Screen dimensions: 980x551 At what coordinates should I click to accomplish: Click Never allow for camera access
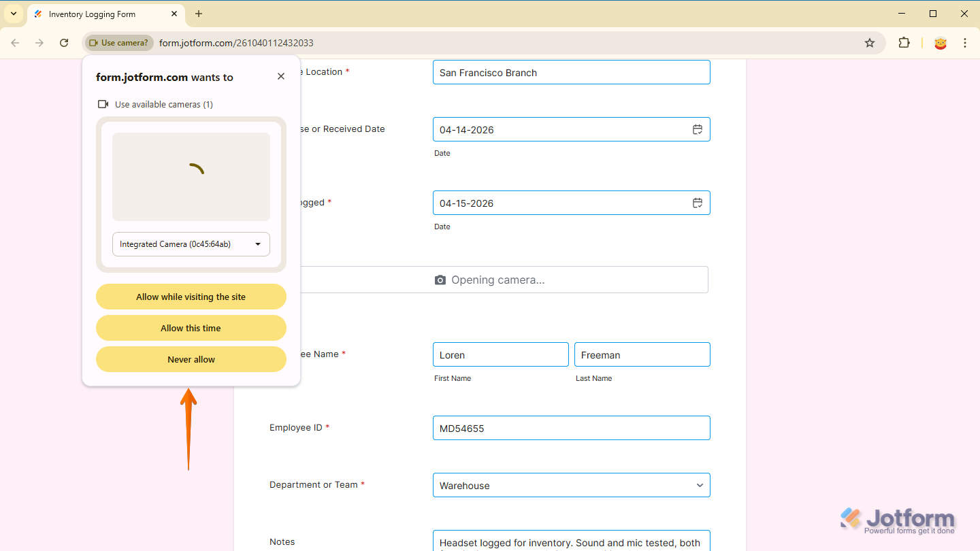coord(191,359)
